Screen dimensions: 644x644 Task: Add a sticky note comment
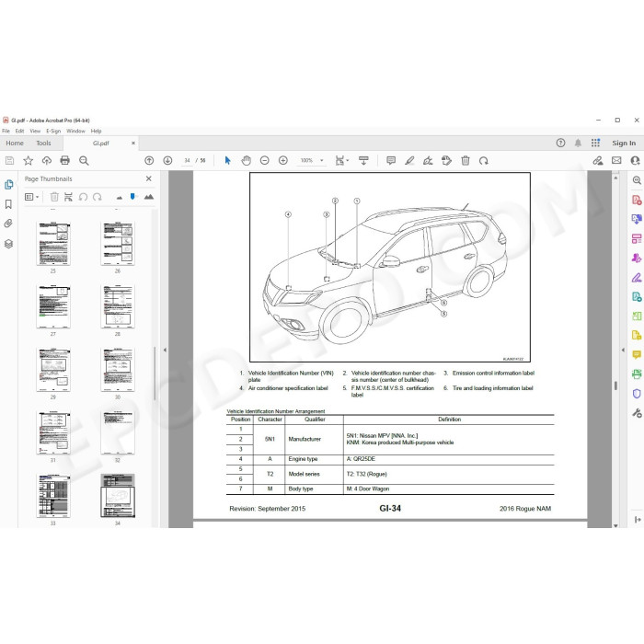click(x=391, y=161)
